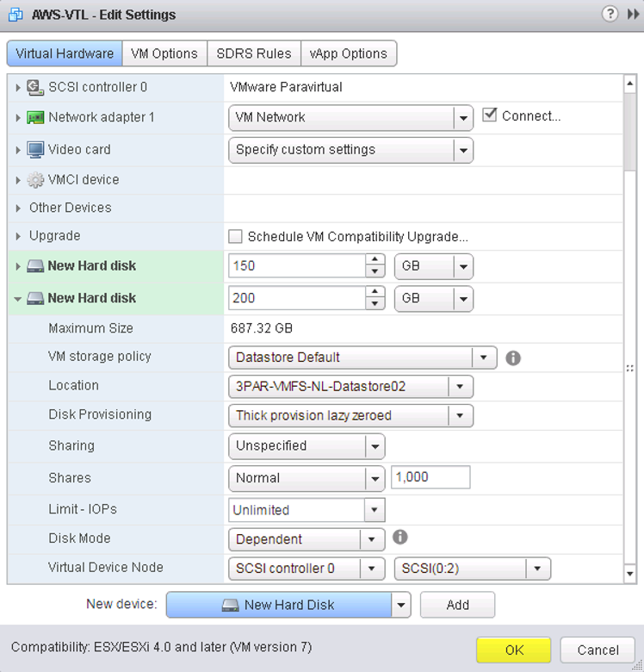
Task: Click the SCSI controller 0 device icon
Action: coord(35,87)
